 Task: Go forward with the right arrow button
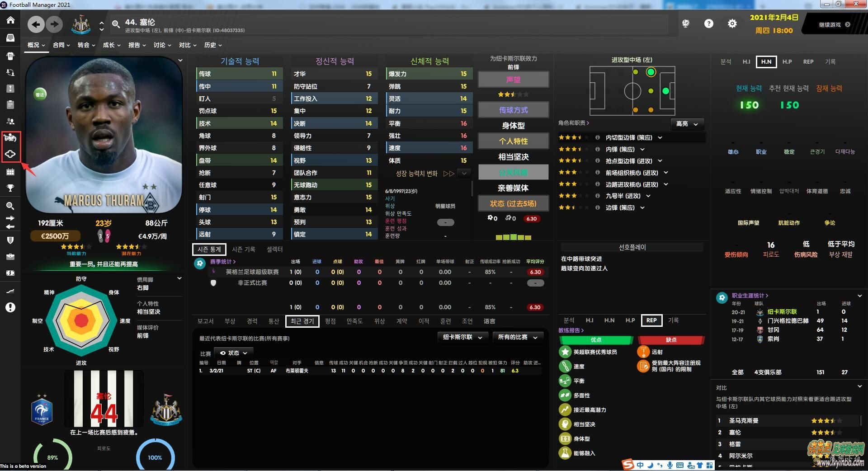pyautogui.click(x=54, y=24)
